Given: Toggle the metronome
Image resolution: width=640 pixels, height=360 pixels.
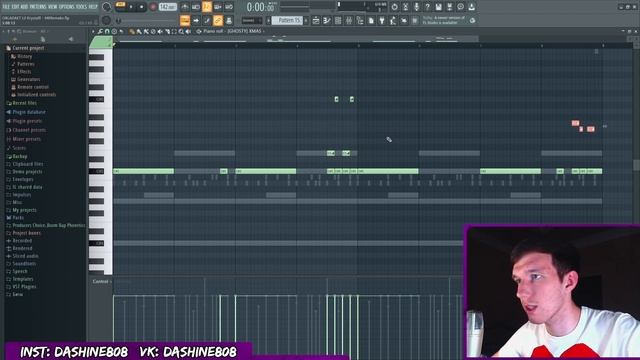Looking at the screenshot, I should pyautogui.click(x=185, y=7).
